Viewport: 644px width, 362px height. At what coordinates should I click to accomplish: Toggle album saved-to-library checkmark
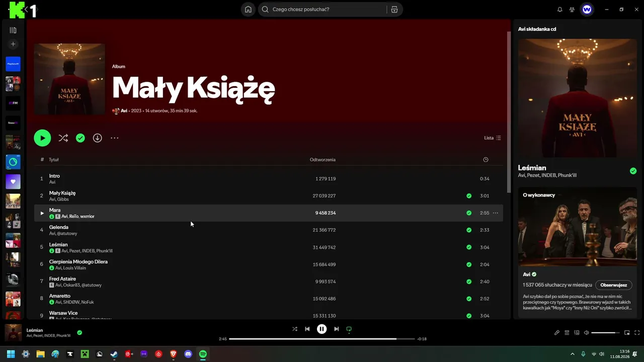(80, 138)
